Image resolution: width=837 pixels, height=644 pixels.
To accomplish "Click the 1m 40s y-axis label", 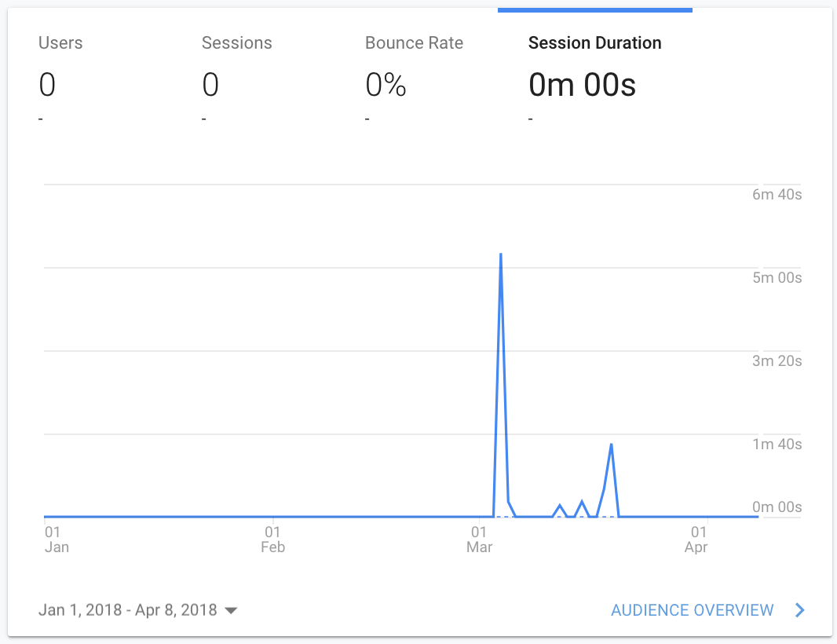I will [777, 445].
